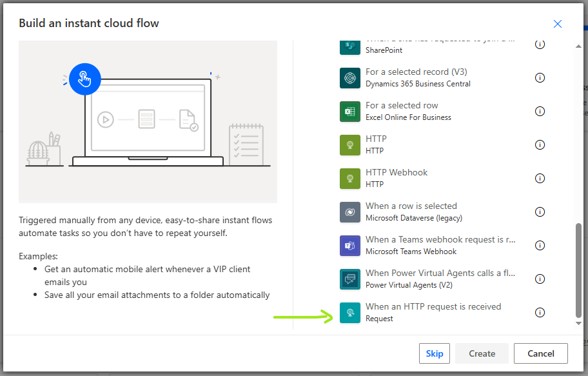588x376 pixels.
Task: Show info for Teams webhook request trigger
Action: coord(540,246)
